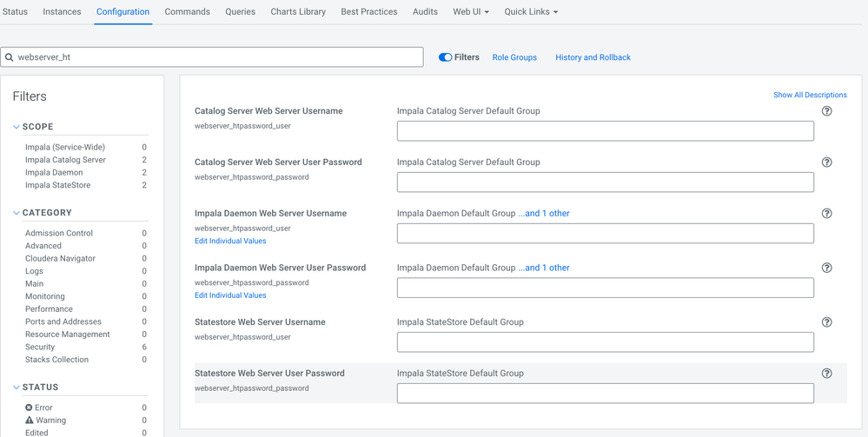Click Show All Descriptions link
The height and width of the screenshot is (437, 868).
(810, 95)
